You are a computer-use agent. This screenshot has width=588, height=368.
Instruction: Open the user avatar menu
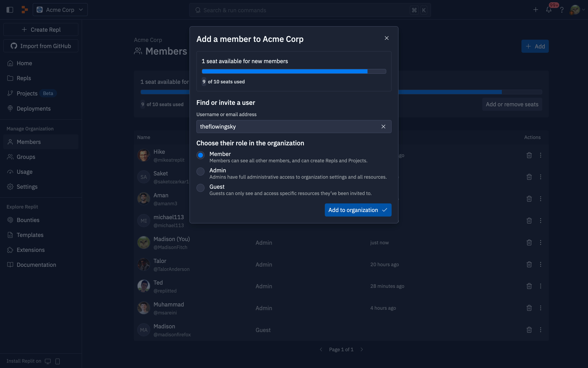[x=577, y=10]
